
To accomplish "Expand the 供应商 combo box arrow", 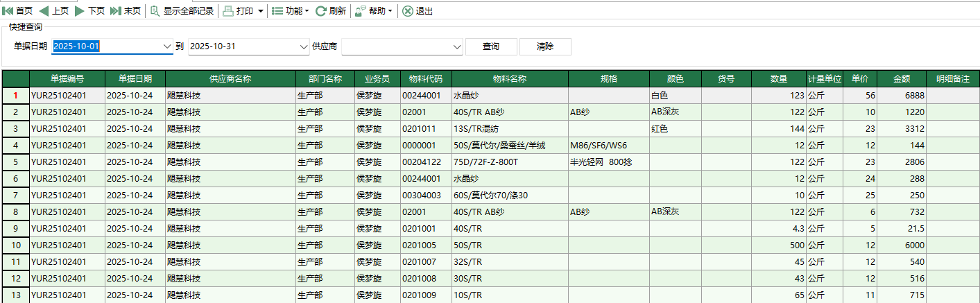I will pos(456,46).
